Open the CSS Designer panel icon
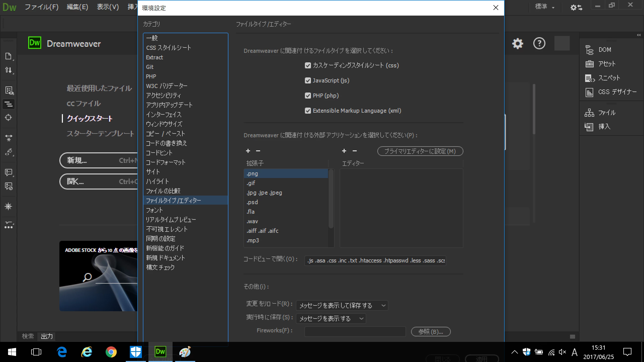The width and height of the screenshot is (644, 362). point(589,92)
